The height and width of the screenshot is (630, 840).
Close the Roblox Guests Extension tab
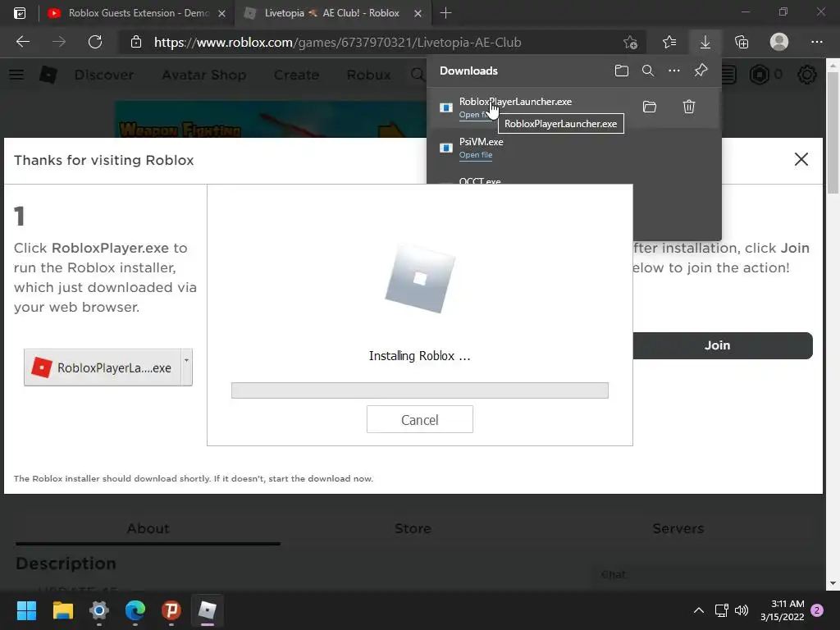pyautogui.click(x=221, y=13)
